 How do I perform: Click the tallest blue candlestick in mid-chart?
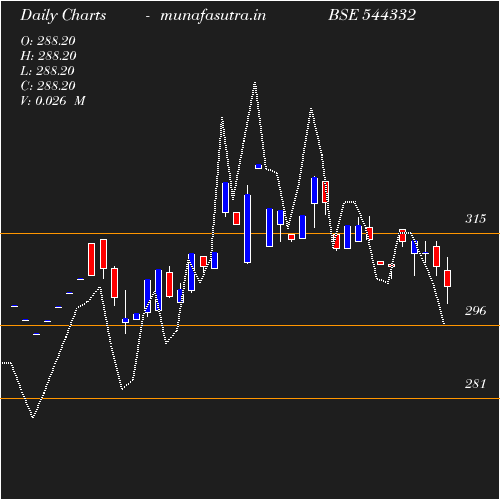(x=247, y=229)
